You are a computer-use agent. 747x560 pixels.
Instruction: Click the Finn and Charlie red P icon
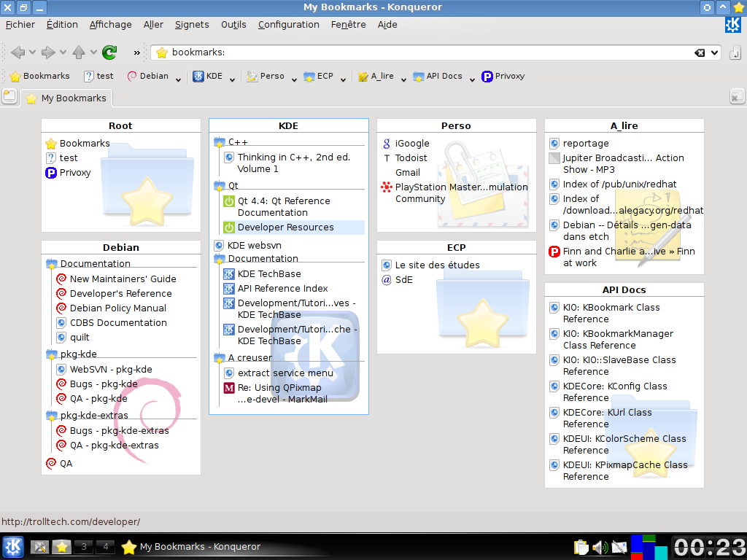coord(554,252)
